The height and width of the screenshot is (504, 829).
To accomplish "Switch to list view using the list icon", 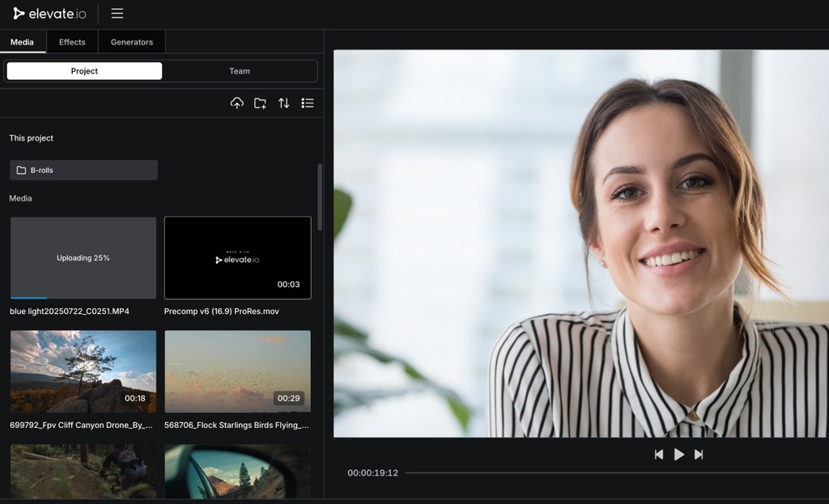I will [x=308, y=103].
